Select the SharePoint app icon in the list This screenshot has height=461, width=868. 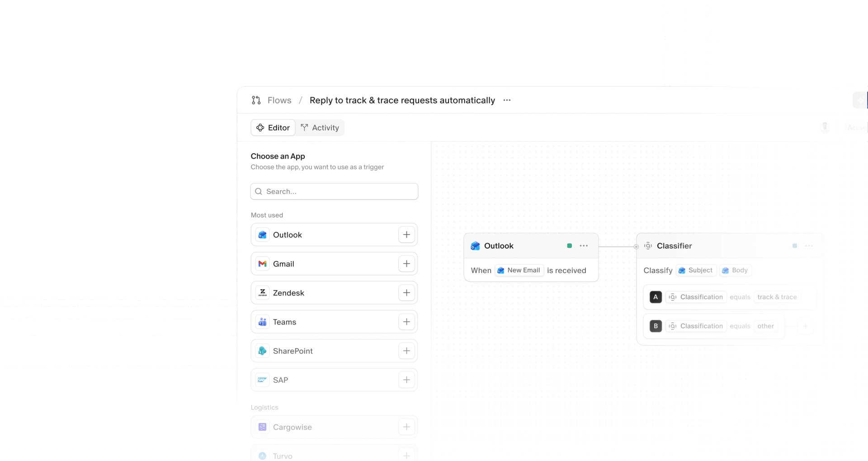pos(262,351)
